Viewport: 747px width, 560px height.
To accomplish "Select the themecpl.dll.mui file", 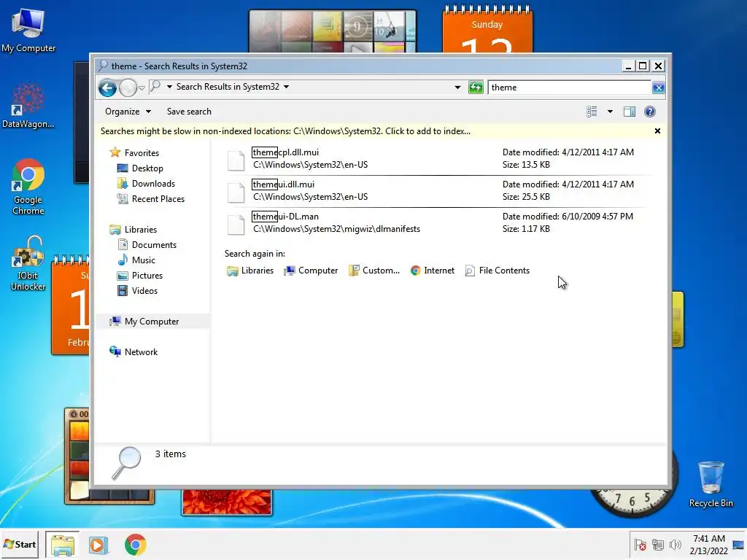I will [438, 159].
